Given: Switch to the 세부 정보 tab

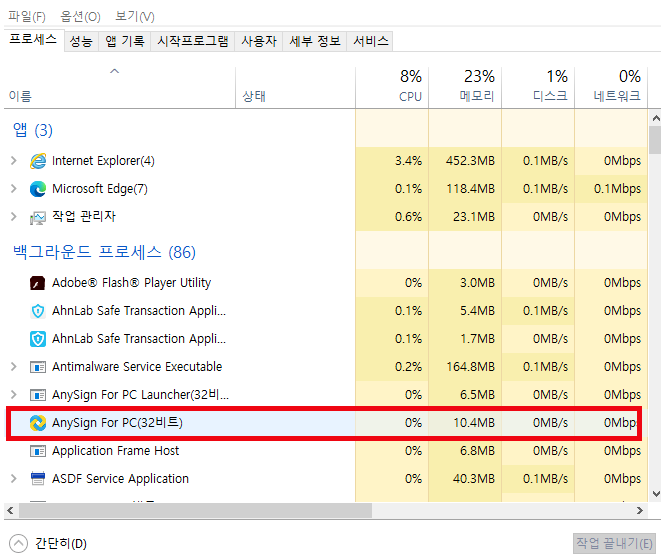Looking at the screenshot, I should coord(315,41).
